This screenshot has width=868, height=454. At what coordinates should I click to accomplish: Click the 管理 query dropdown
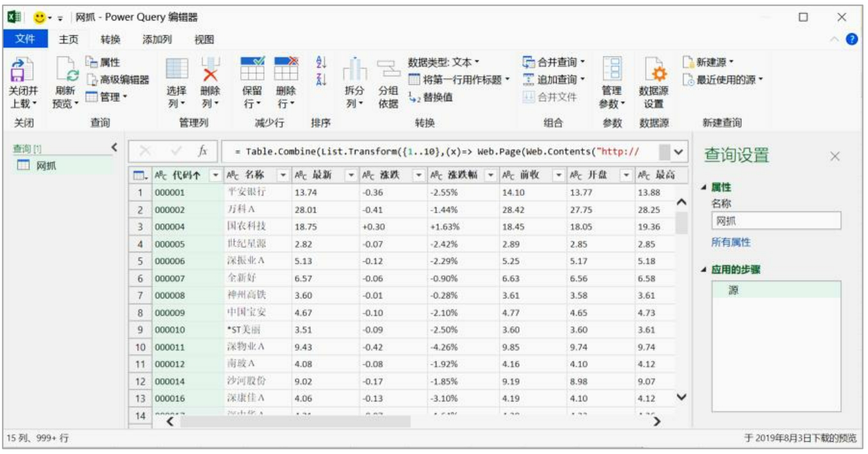pyautogui.click(x=106, y=97)
